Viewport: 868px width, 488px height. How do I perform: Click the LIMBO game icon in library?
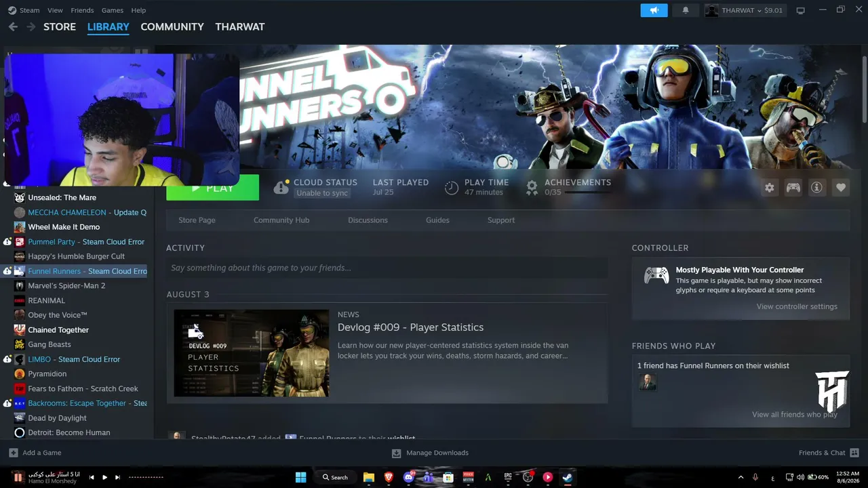(x=20, y=359)
